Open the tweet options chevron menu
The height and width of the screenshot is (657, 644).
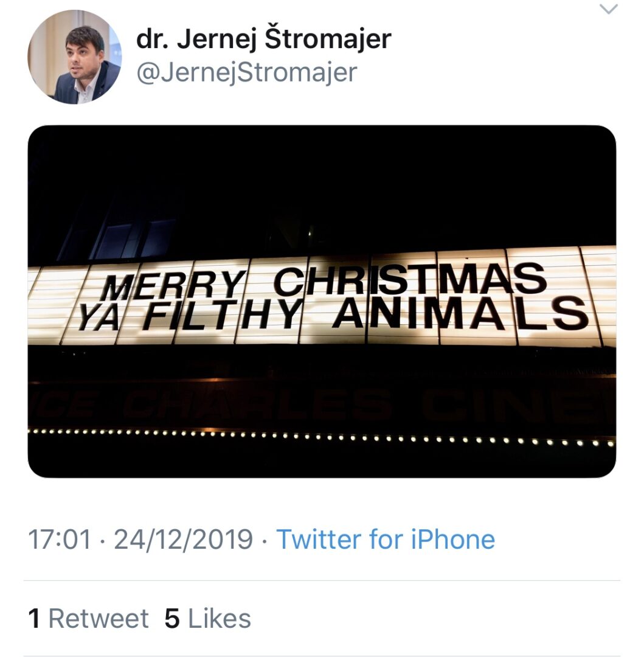coord(608,9)
